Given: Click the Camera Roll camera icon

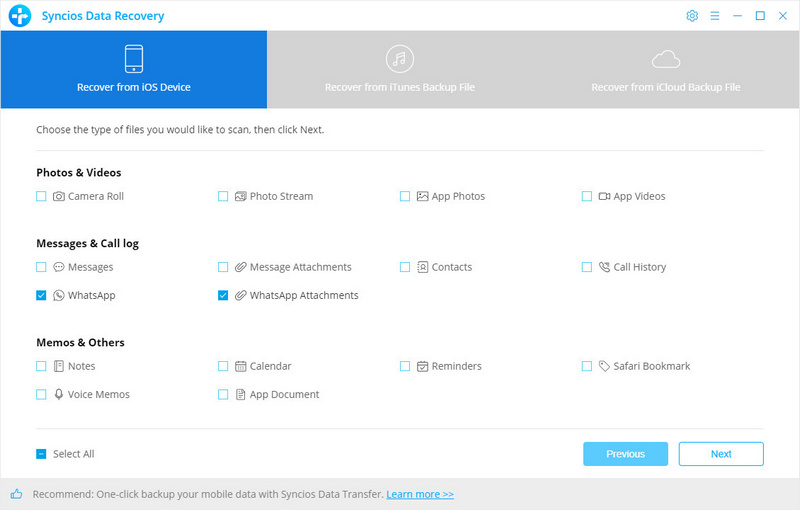Looking at the screenshot, I should (59, 196).
